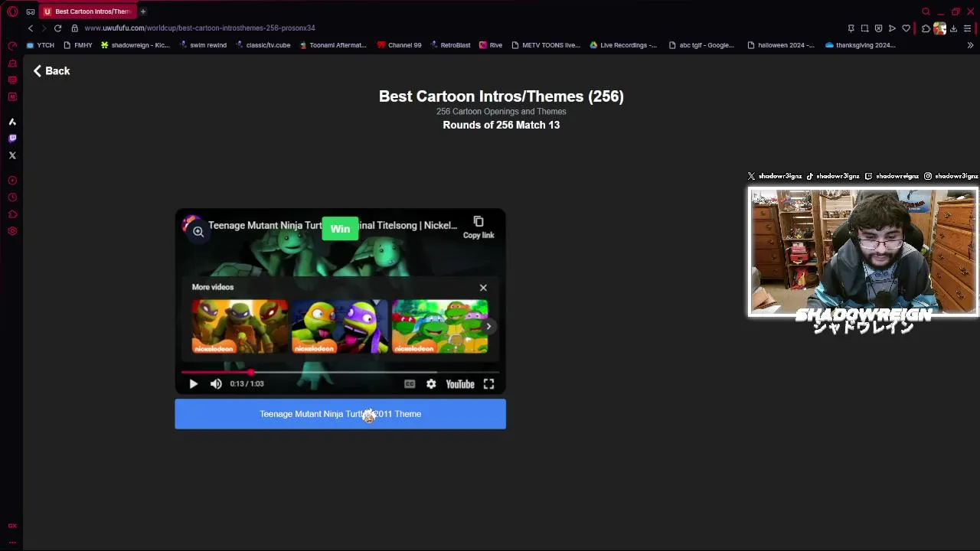Open the abc tgif Google bookmark
The height and width of the screenshot is (551, 980).
click(701, 45)
